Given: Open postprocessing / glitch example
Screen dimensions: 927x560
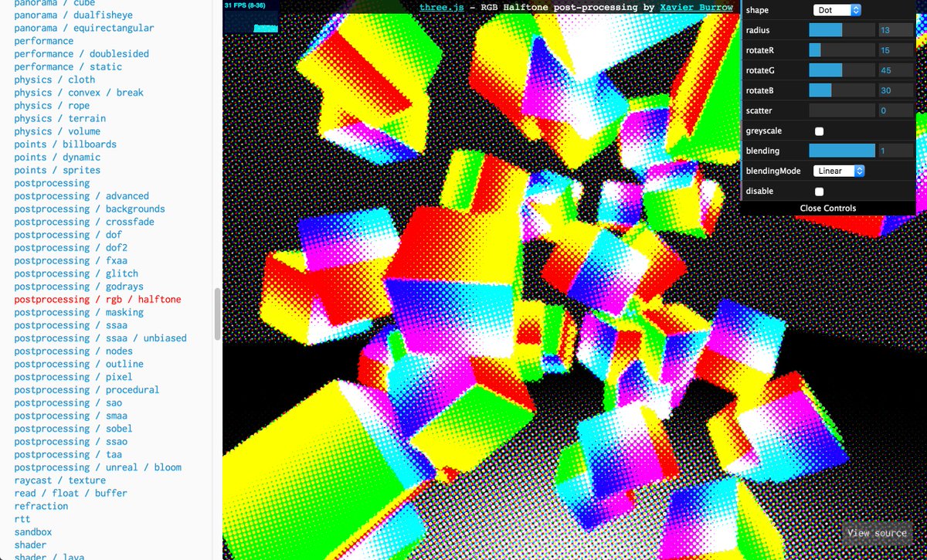Looking at the screenshot, I should (x=76, y=273).
